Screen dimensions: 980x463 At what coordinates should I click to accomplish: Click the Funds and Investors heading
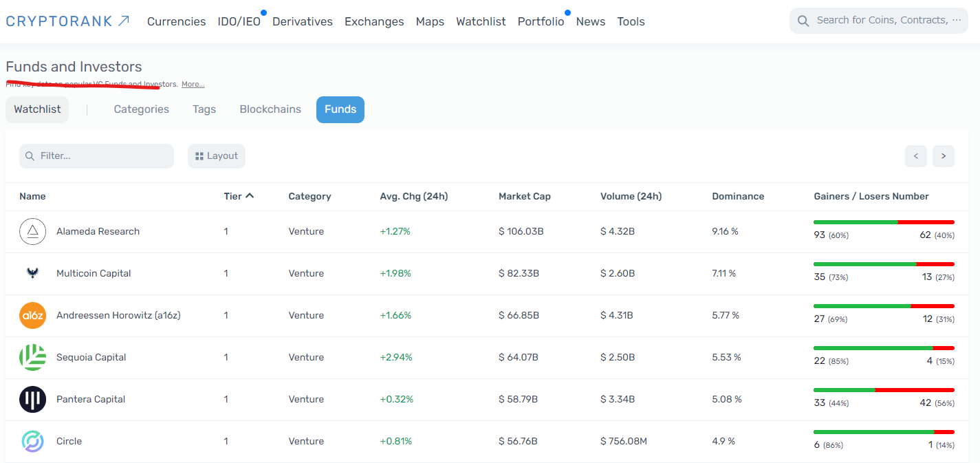point(74,67)
